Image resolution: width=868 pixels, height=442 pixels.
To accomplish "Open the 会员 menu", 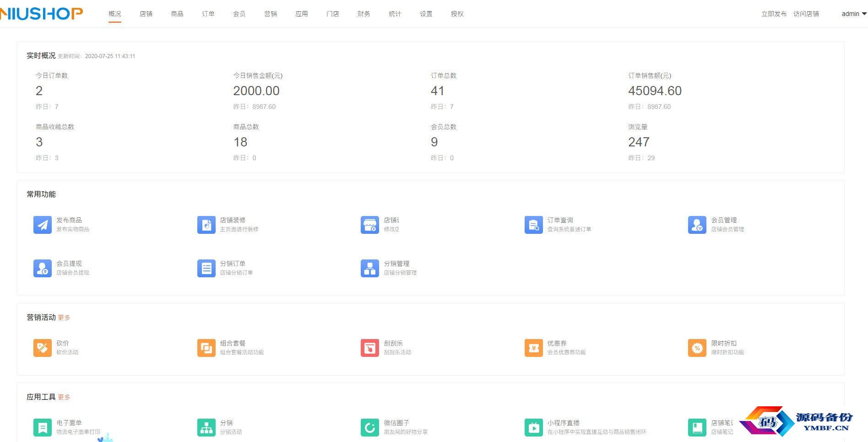I will tap(239, 14).
